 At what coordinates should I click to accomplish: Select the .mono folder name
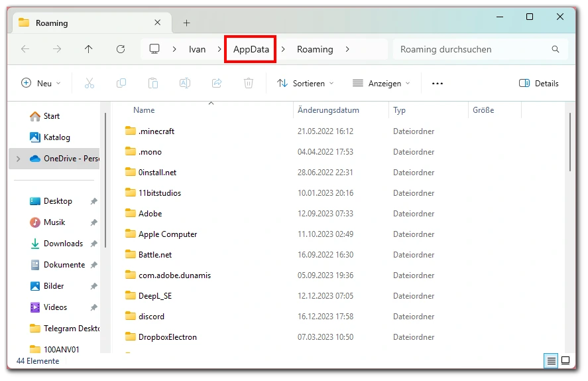(x=150, y=151)
